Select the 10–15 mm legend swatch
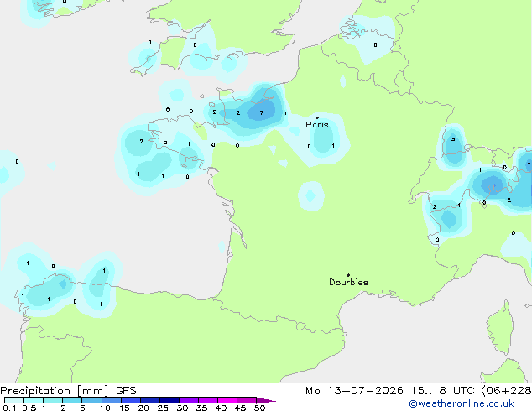532x411 pixels. pos(111,400)
